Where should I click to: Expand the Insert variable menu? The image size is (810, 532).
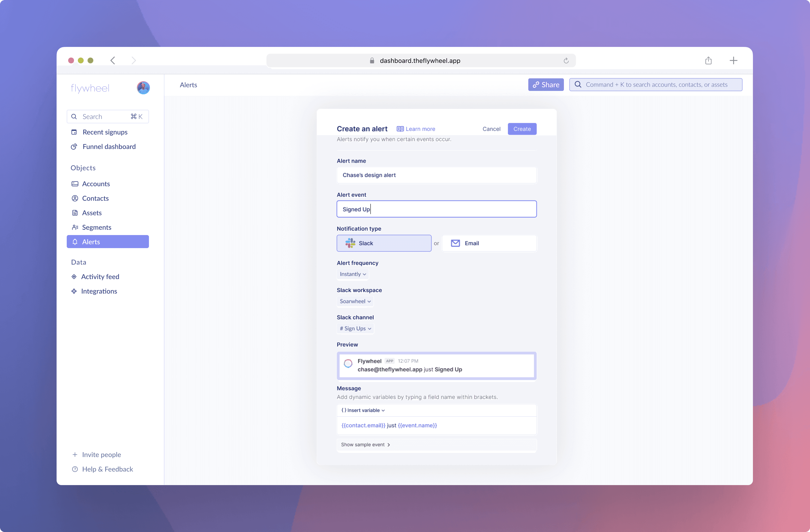[x=363, y=410]
